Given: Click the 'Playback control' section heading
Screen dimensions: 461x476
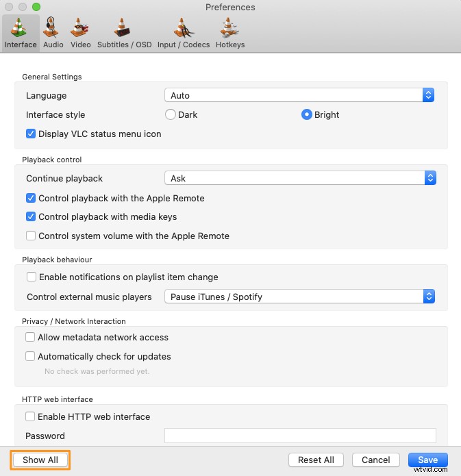Looking at the screenshot, I should tap(52, 160).
